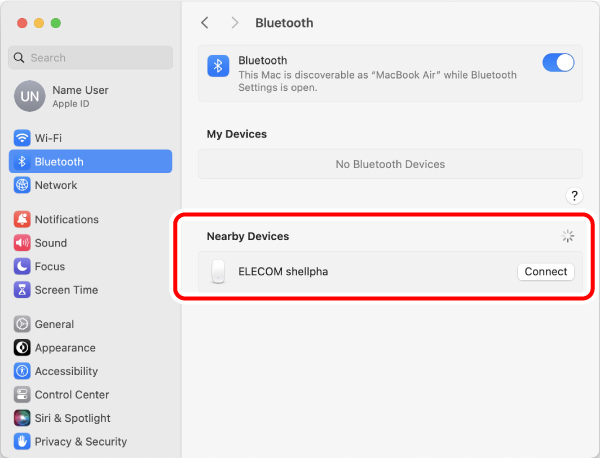Open Siri & Spotlight settings label
Viewport: 600px width, 458px height.
(73, 418)
